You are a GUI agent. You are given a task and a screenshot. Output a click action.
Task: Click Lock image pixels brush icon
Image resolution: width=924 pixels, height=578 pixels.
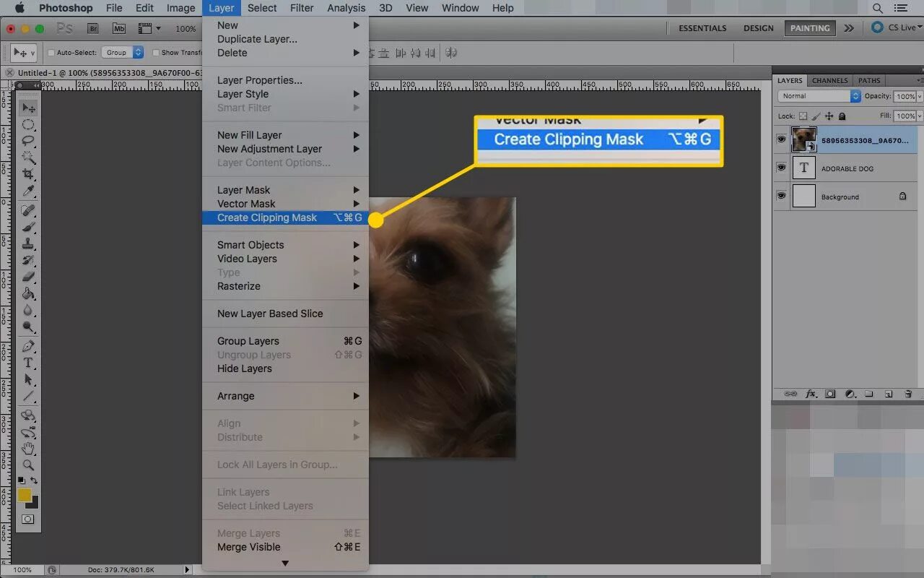(x=816, y=116)
